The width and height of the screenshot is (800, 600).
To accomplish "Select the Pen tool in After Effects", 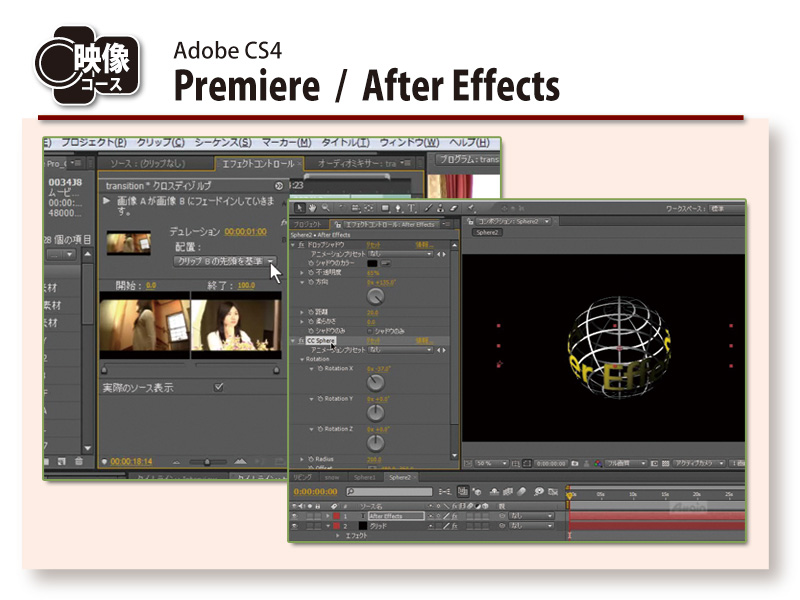I will pos(398,208).
